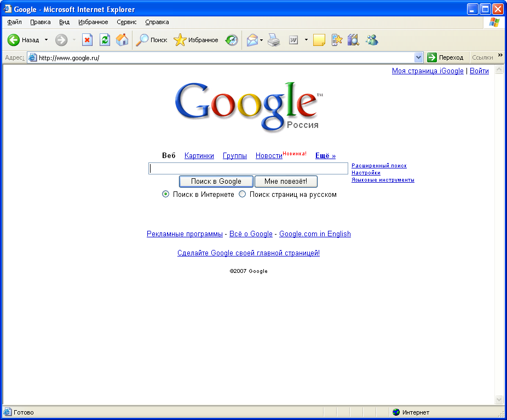The image size is (507, 420).
Task: Open 'Моя страница iGoogle' link
Action: pyautogui.click(x=428, y=71)
